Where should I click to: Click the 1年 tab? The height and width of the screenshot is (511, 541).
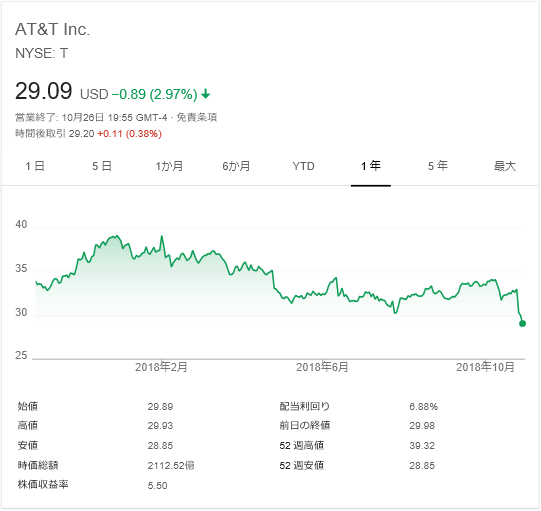[371, 166]
